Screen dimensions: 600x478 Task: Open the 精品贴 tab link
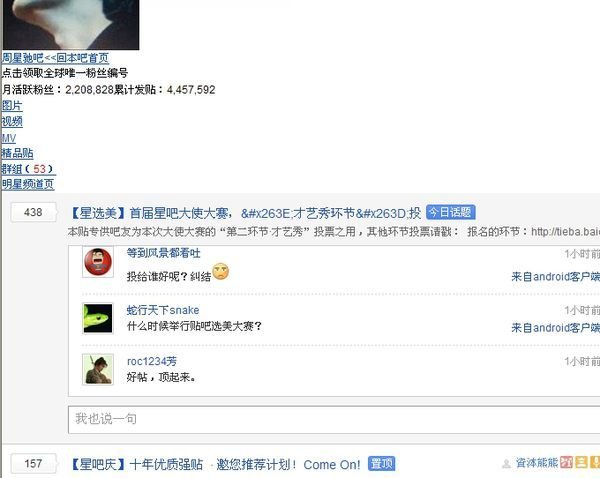[17, 153]
